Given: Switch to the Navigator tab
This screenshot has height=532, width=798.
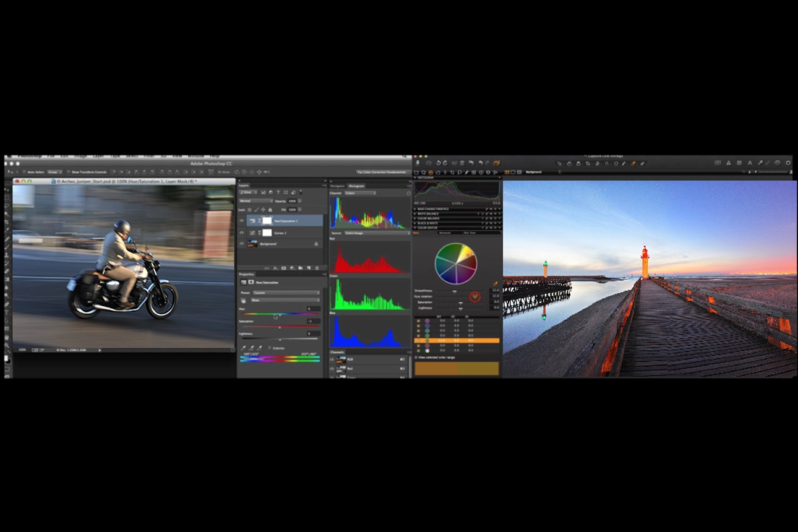Looking at the screenshot, I should coord(338,186).
